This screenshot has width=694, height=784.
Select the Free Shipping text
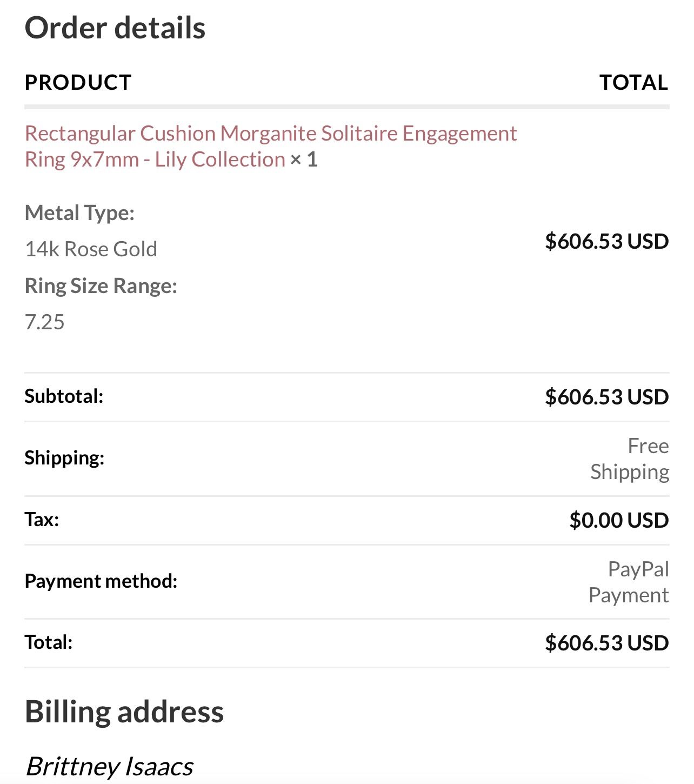[x=630, y=459]
